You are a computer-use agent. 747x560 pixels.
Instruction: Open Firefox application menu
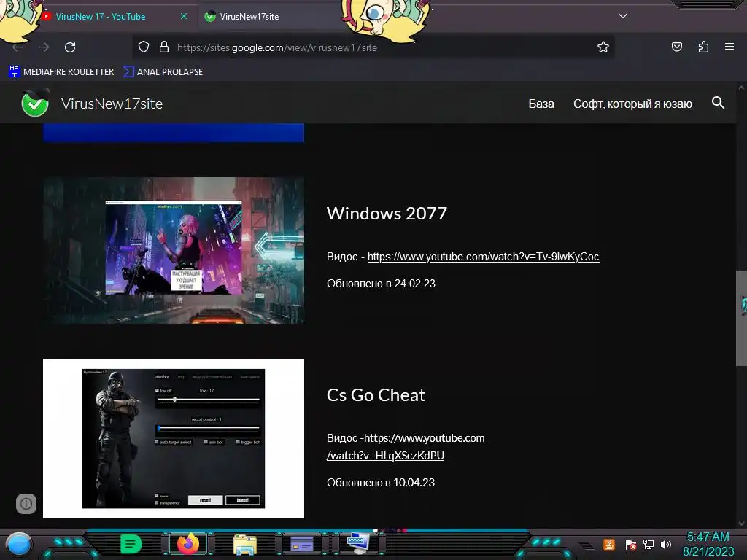(729, 47)
